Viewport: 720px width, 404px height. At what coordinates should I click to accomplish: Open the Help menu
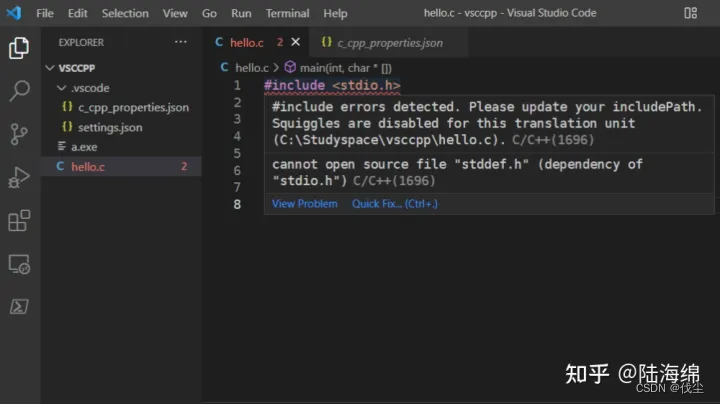point(335,13)
